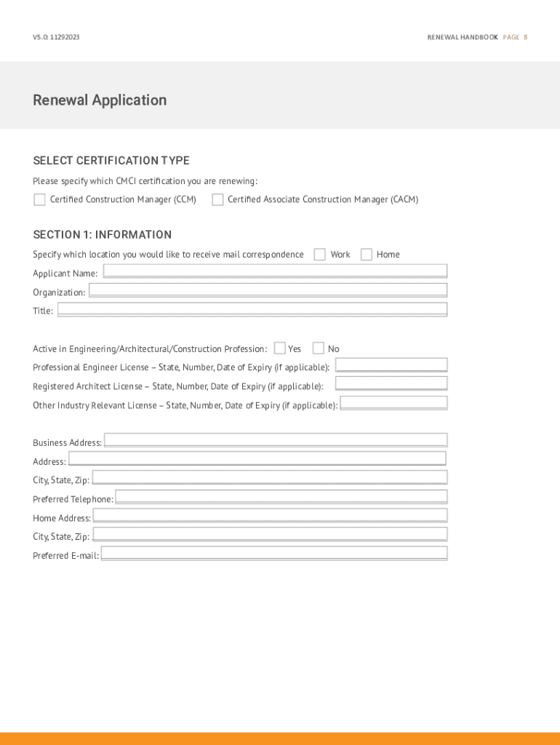The width and height of the screenshot is (560, 745).
Task: Check the Certified Construction Manager (CCM) box
Action: (39, 199)
